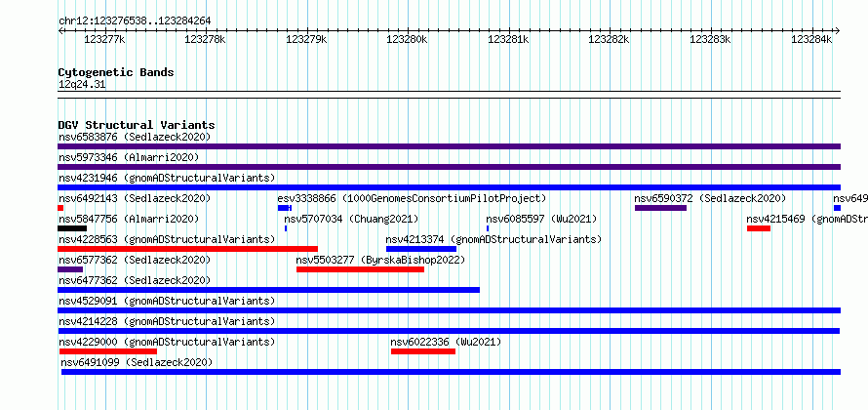Click the nsv6577362 (Sedlazeck2020) label

(x=135, y=260)
